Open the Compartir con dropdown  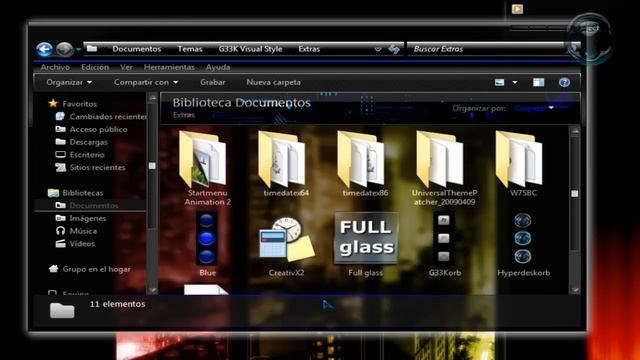pyautogui.click(x=146, y=82)
